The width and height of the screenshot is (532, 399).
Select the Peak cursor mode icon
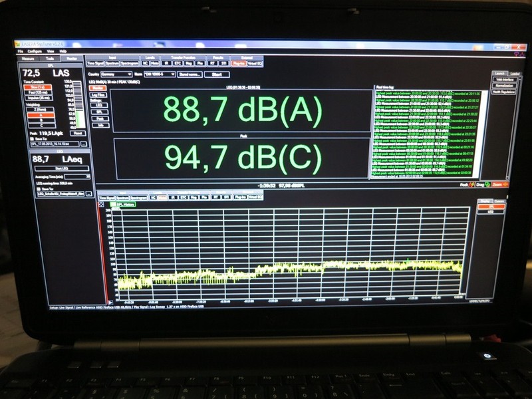[x=471, y=184]
